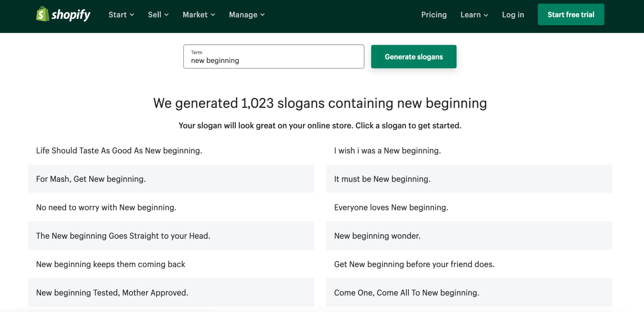Image resolution: width=644 pixels, height=312 pixels.
Task: Pick slogan 'It must be New beginning.'
Action: tap(469, 179)
